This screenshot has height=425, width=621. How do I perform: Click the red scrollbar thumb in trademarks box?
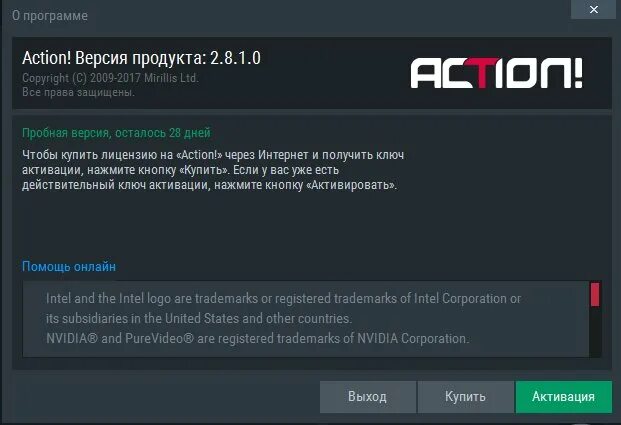click(x=595, y=294)
